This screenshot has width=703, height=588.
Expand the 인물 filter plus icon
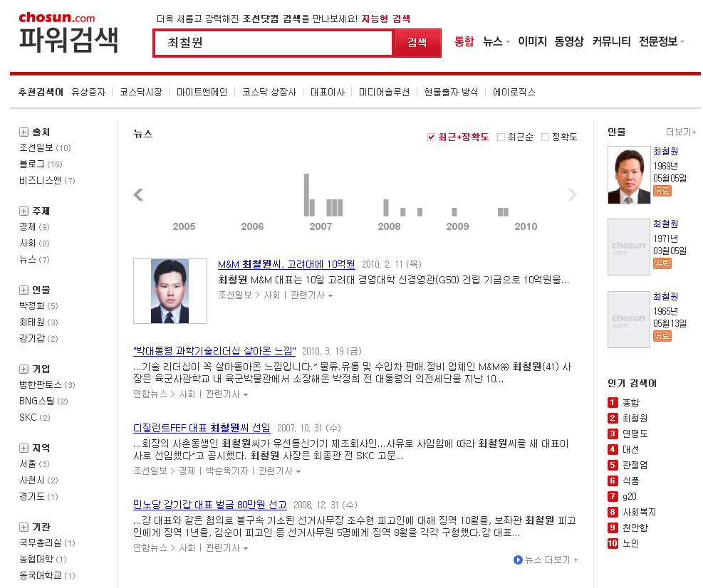pyautogui.click(x=24, y=290)
